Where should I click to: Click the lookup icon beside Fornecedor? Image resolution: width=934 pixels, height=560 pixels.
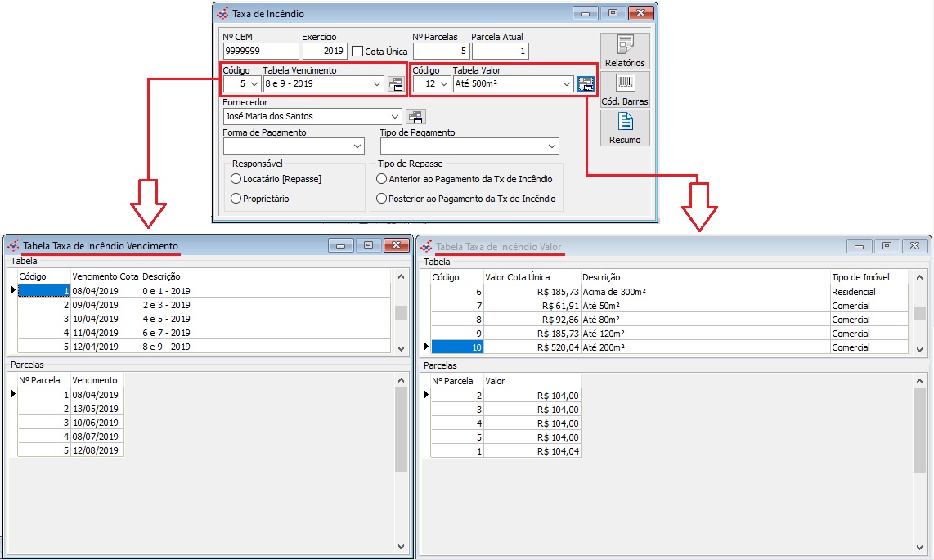(x=415, y=116)
